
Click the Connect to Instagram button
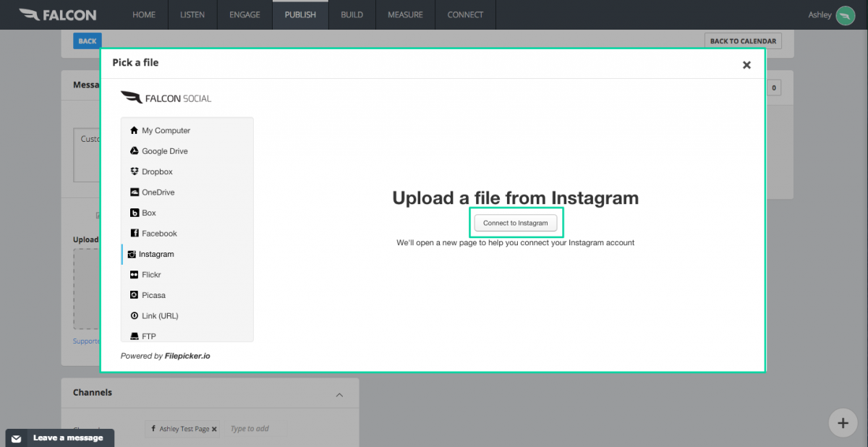point(516,223)
